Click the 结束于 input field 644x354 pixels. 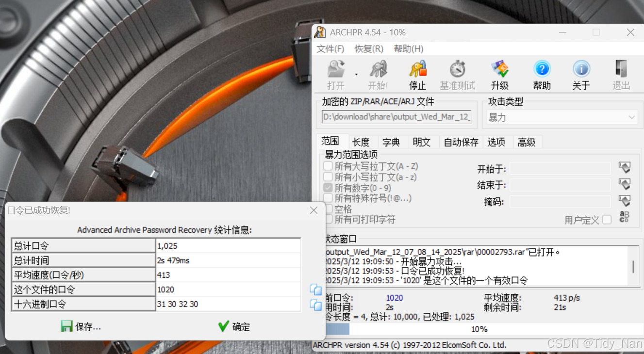click(x=560, y=185)
